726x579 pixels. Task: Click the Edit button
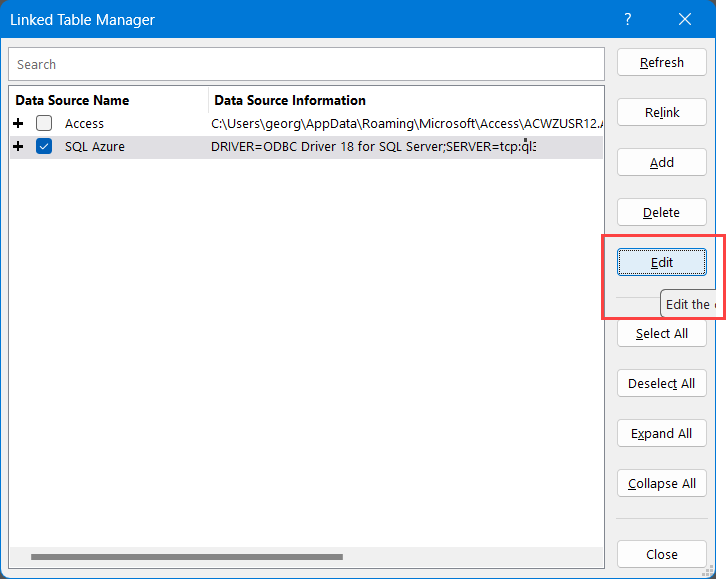click(662, 262)
